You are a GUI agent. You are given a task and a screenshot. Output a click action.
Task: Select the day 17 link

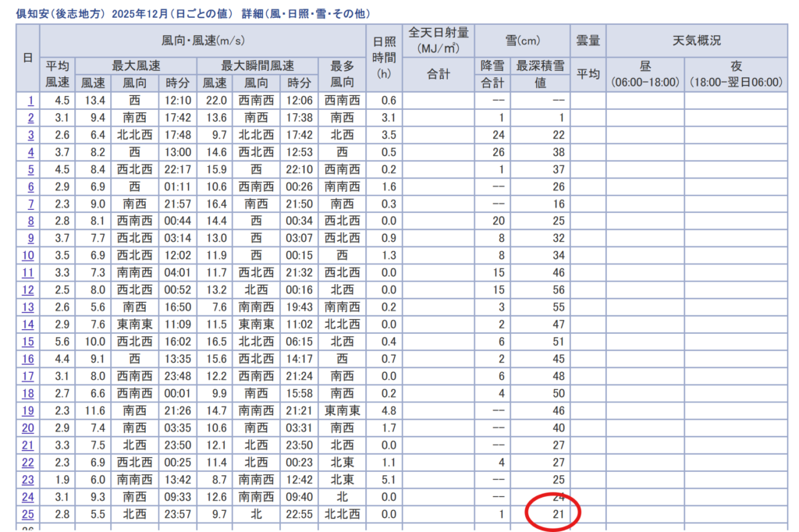tap(28, 375)
